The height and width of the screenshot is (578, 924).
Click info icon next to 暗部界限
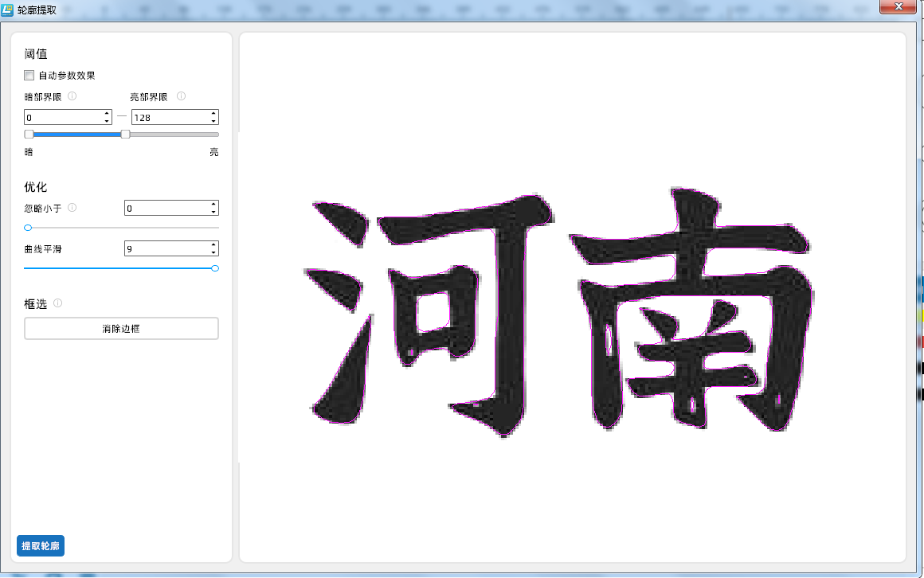[72, 96]
